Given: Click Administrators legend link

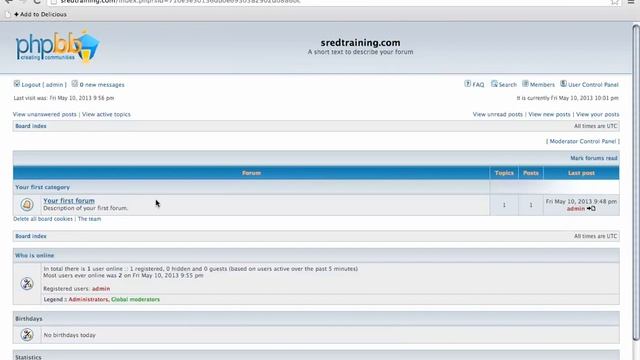Looking at the screenshot, I should pos(88,300).
